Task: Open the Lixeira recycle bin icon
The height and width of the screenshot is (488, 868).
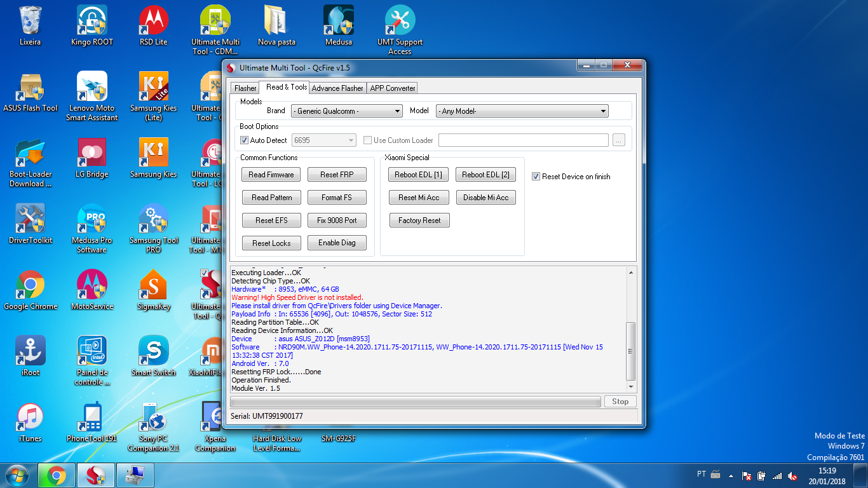Action: coord(30,26)
